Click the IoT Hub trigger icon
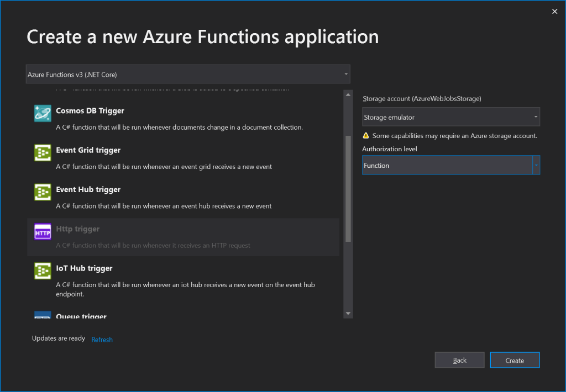This screenshot has width=566, height=392. 43,271
